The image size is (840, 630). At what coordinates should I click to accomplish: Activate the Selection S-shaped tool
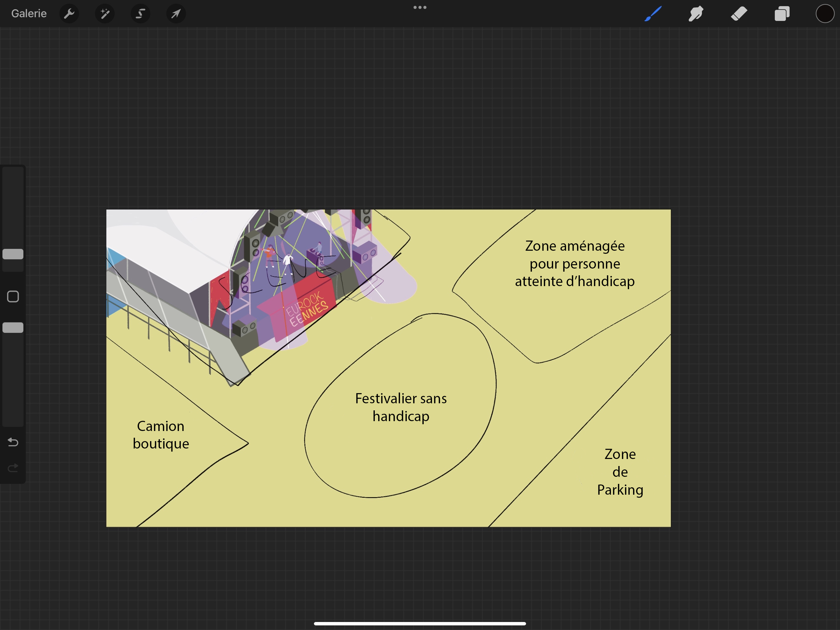[x=141, y=14]
